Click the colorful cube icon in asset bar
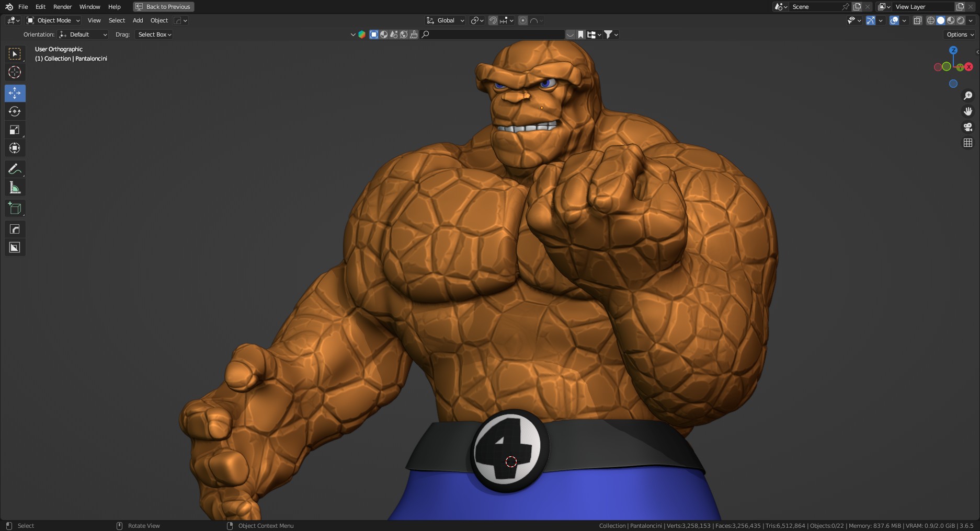 [x=361, y=34]
